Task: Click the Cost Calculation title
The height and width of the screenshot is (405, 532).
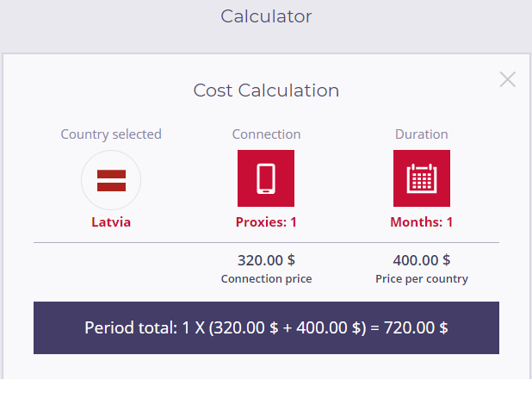Action: (x=266, y=90)
